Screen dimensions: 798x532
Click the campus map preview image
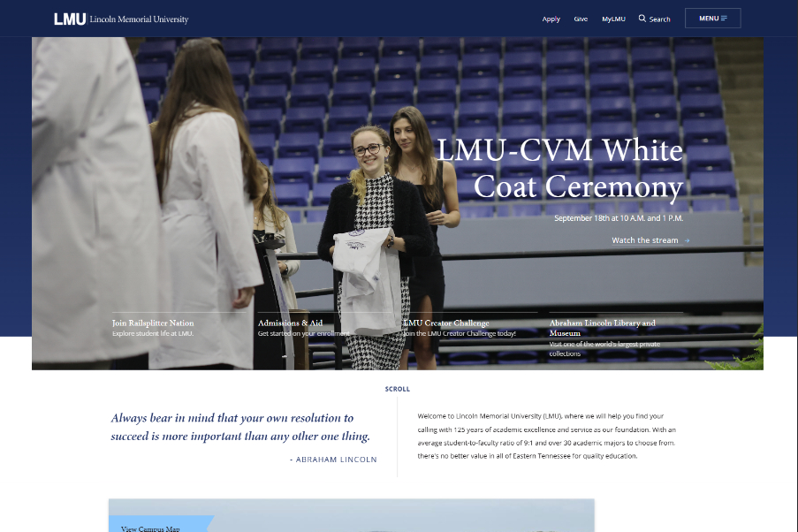[x=351, y=515]
